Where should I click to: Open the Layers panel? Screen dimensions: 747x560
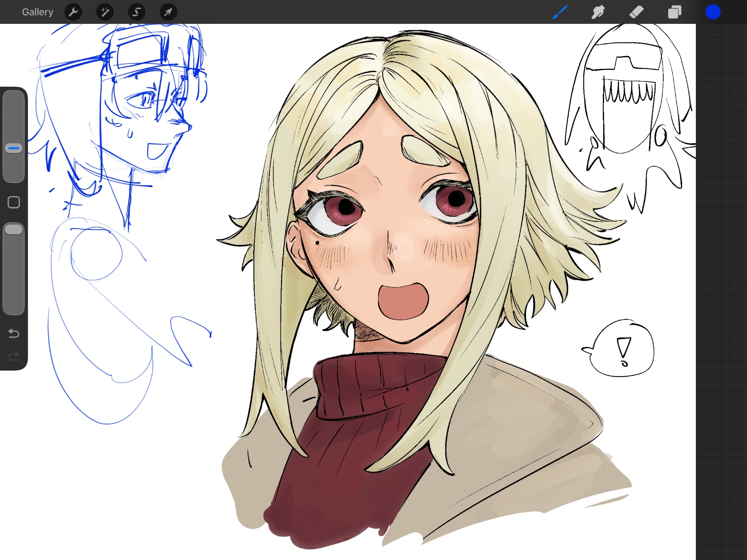pyautogui.click(x=675, y=12)
